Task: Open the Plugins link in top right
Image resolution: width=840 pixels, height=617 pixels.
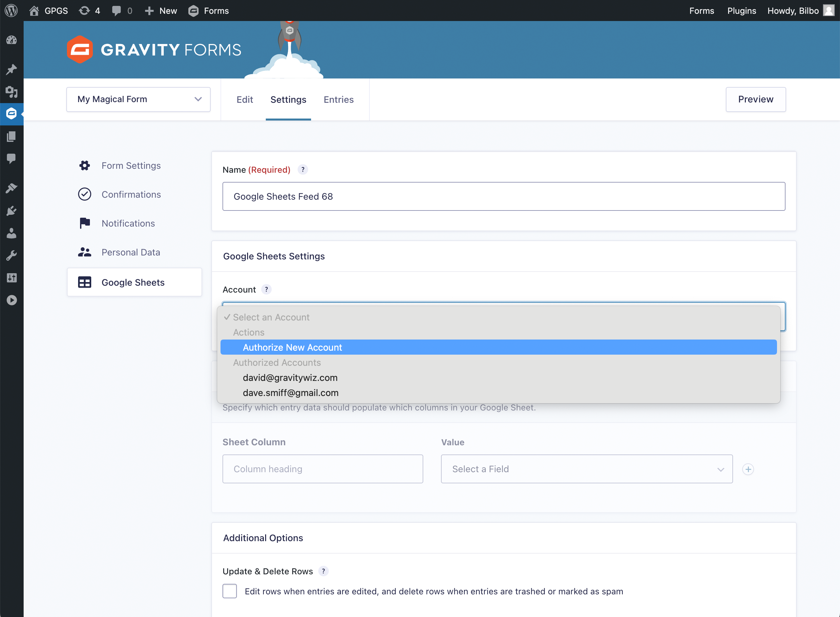Action: pos(742,11)
